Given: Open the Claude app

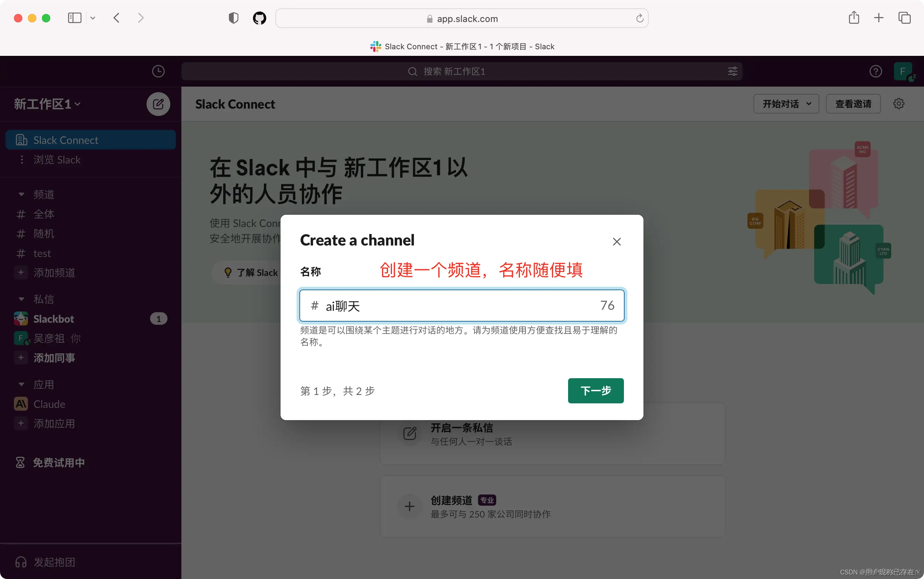Looking at the screenshot, I should tap(91, 404).
